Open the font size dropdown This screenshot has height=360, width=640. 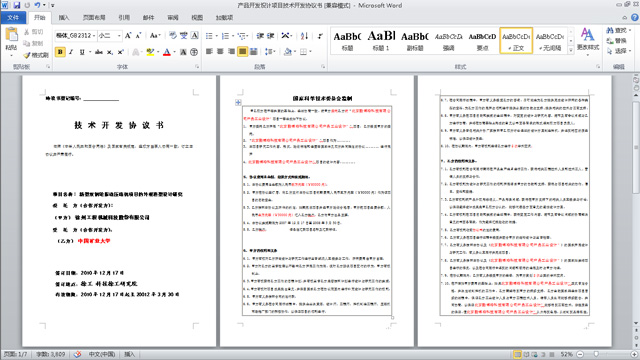pos(119,36)
